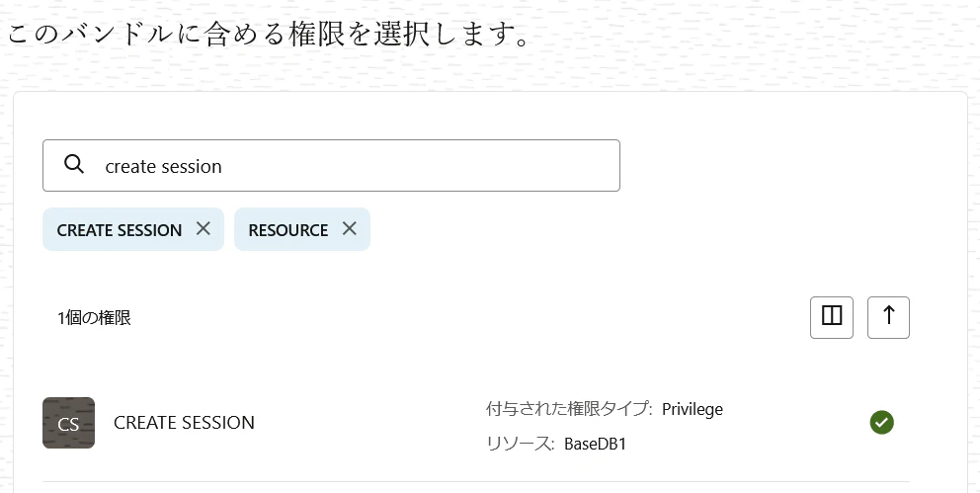Viewport: 980px width, 493px height.
Task: Click the このバンドルに含める権限を選択します heading
Action: click(269, 34)
